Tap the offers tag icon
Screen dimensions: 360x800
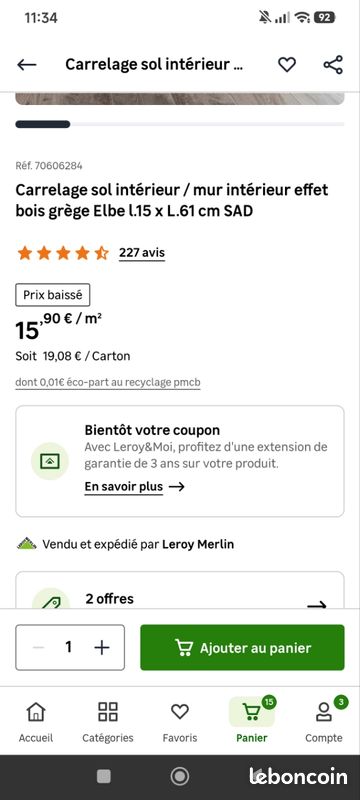coord(50,601)
